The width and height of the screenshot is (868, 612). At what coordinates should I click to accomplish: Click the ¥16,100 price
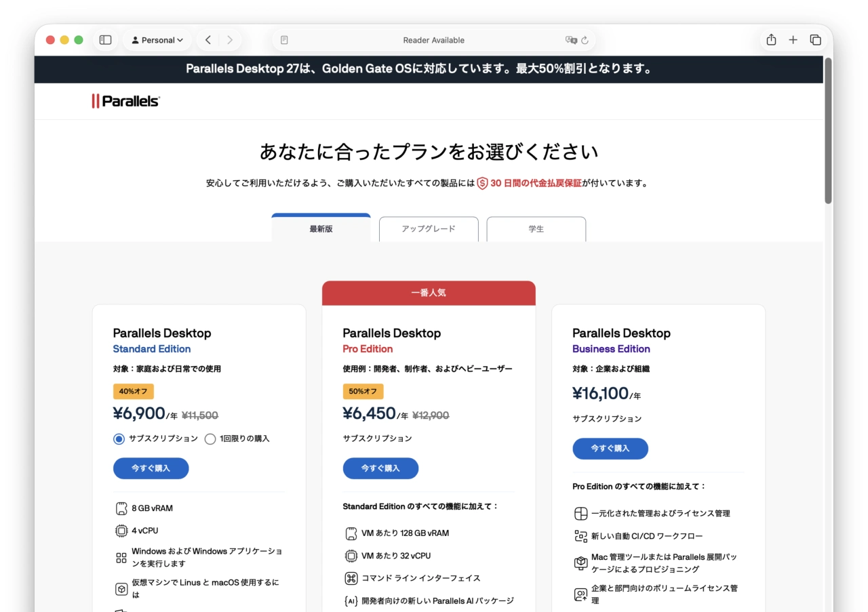(601, 394)
